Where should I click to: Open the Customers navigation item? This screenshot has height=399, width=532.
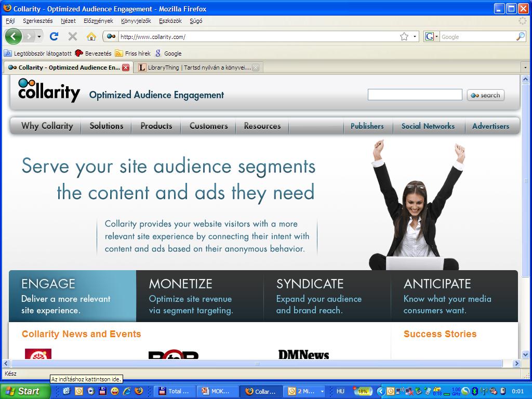pos(209,126)
